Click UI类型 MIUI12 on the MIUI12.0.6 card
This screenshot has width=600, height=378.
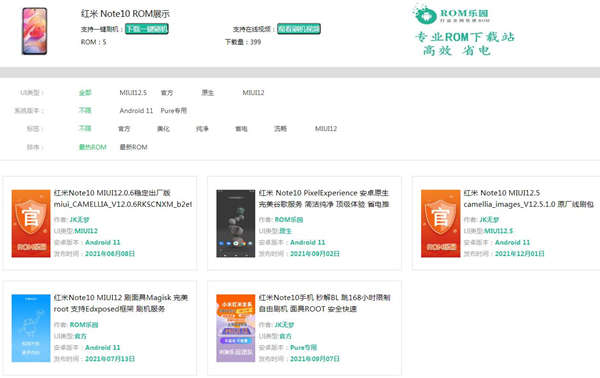coord(86,231)
